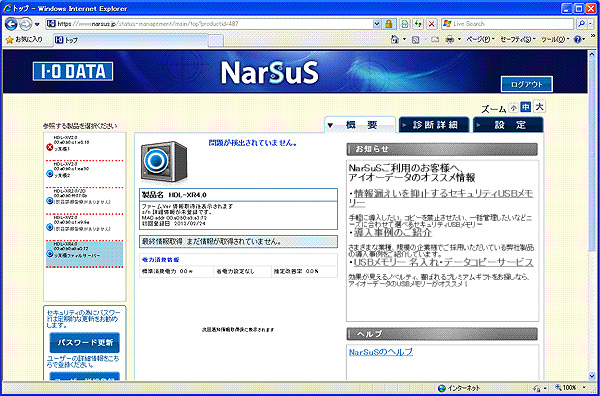This screenshot has height=396, width=600.
Task: Click the NarSuS banner logo
Action: pos(269,72)
